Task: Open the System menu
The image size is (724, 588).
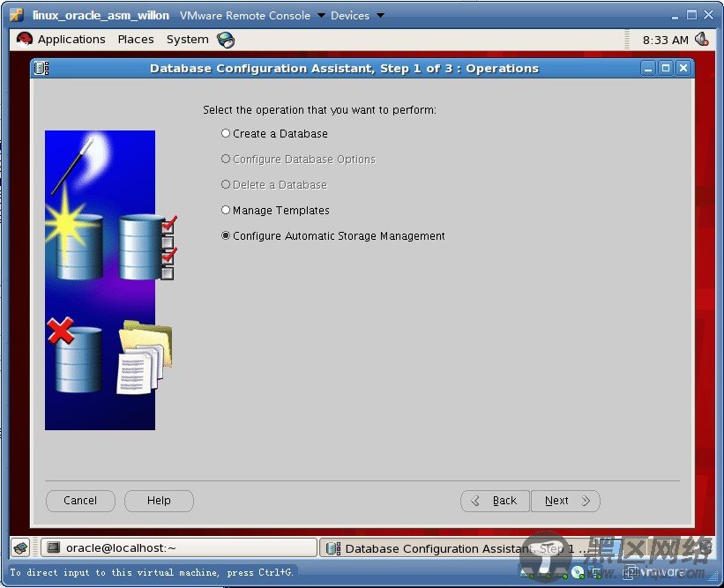Action: (x=188, y=40)
